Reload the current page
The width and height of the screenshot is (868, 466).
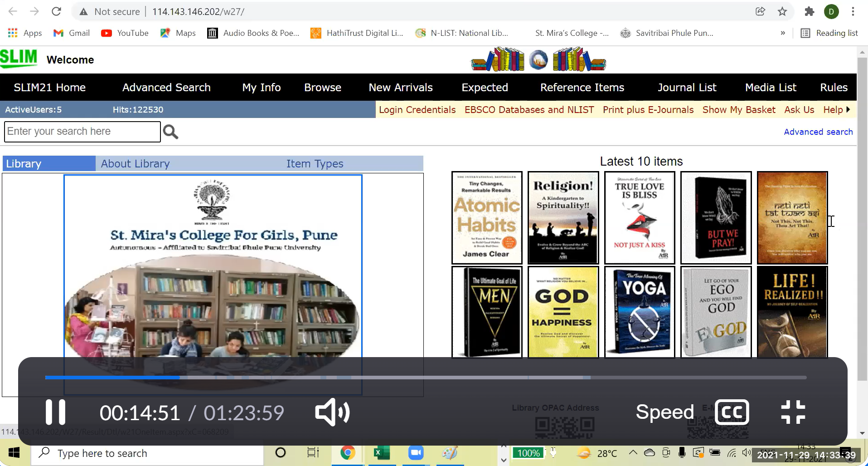coord(56,11)
